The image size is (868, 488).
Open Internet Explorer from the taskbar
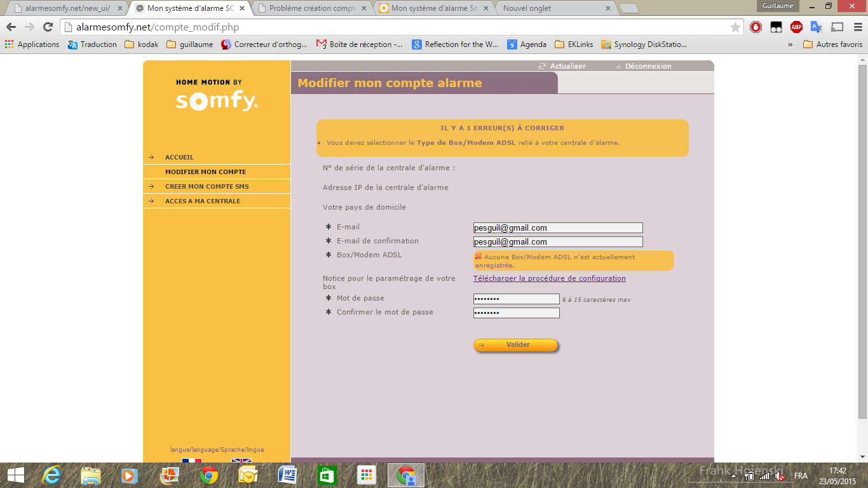click(x=51, y=475)
